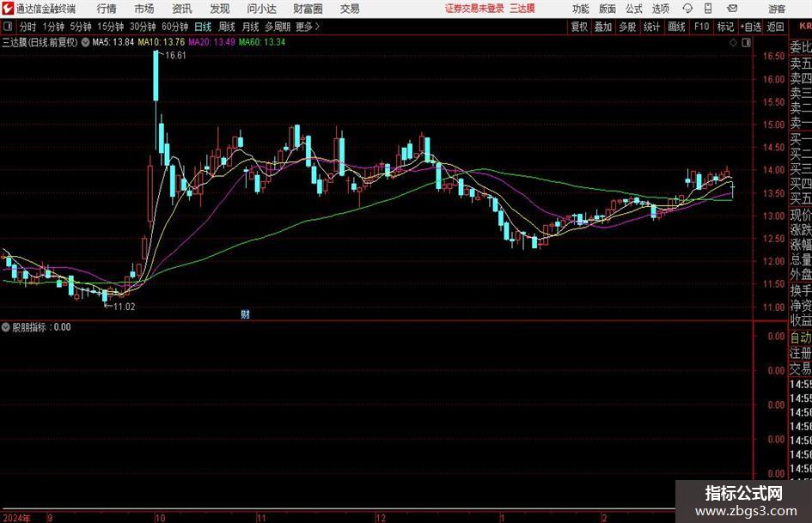The height and width of the screenshot is (523, 812).
Task: Click the MA5: 13.84 indicator label
Action: click(x=113, y=42)
